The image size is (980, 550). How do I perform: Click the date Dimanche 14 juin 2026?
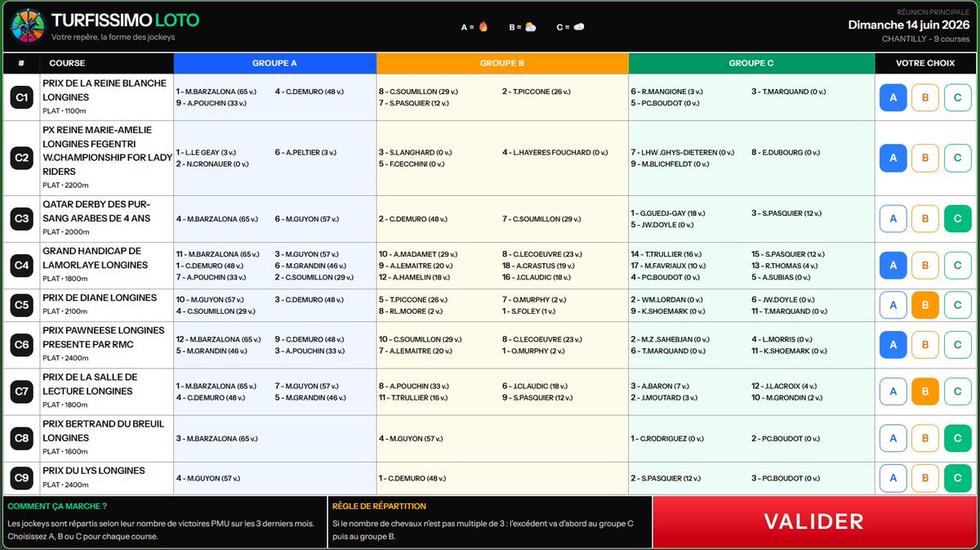tap(909, 25)
